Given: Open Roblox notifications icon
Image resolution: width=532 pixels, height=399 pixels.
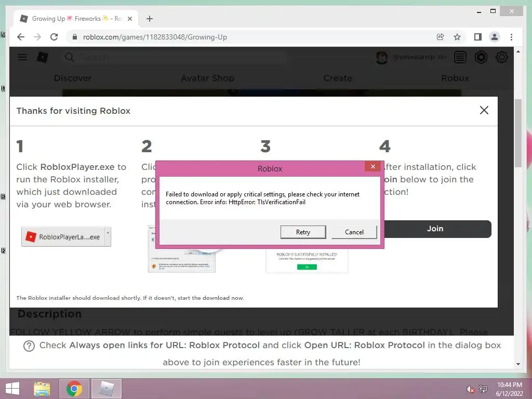Looking at the screenshot, I should pyautogui.click(x=460, y=57).
